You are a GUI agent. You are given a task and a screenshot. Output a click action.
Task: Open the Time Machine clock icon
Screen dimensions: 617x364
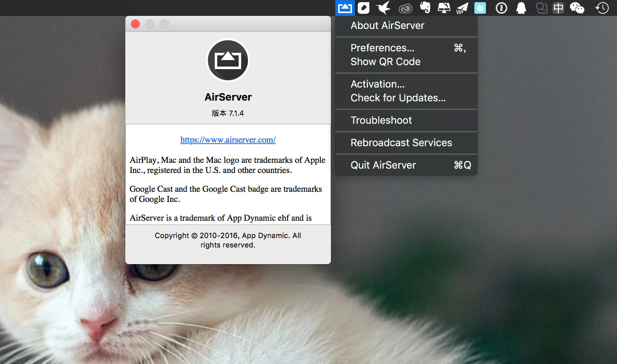click(602, 8)
